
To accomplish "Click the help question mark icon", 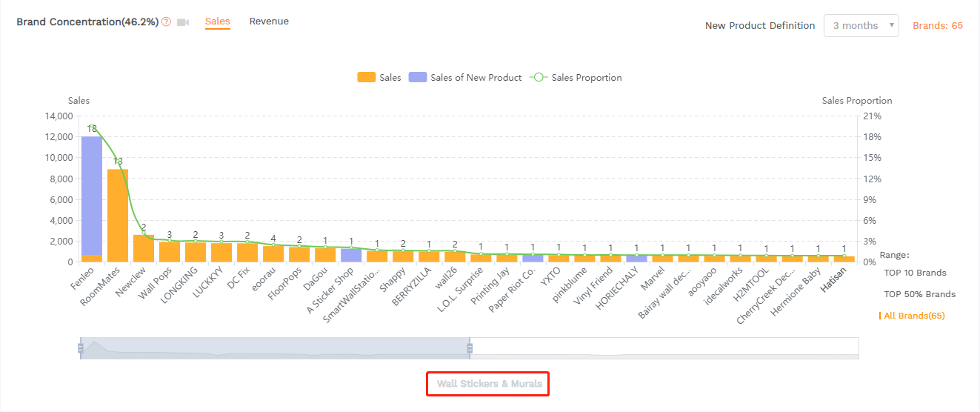I will [166, 22].
